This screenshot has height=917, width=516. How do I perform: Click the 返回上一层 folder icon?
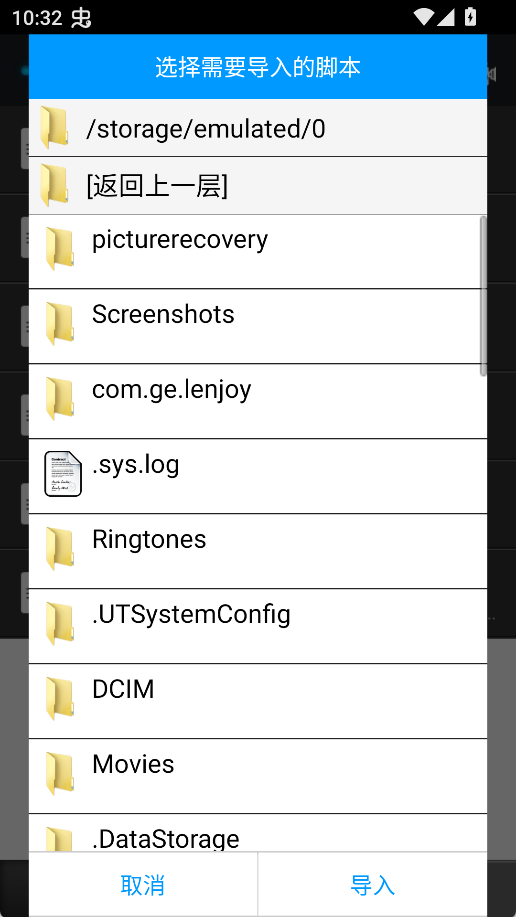click(x=54, y=186)
